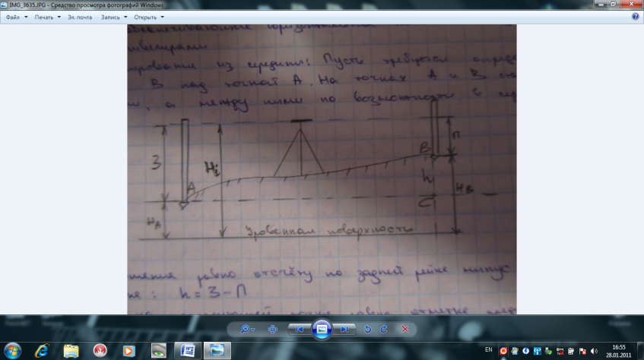Expand the Запись dropdown arrow
This screenshot has height=360, width=644.
coord(125,17)
